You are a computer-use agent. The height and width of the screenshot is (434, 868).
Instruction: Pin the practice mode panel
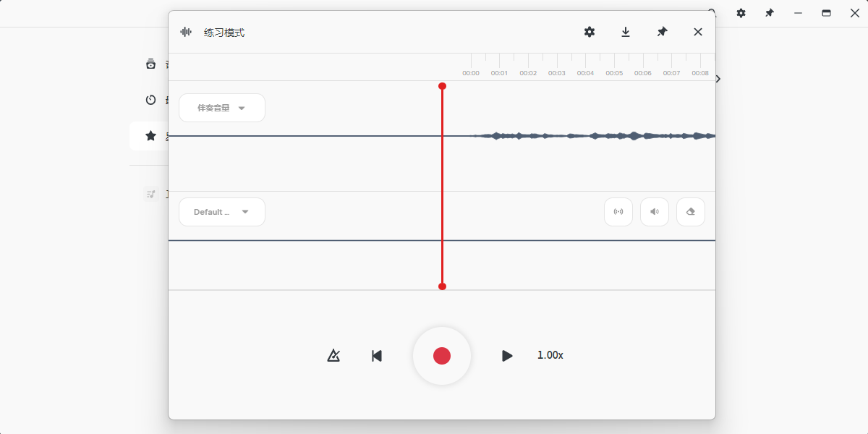[662, 32]
